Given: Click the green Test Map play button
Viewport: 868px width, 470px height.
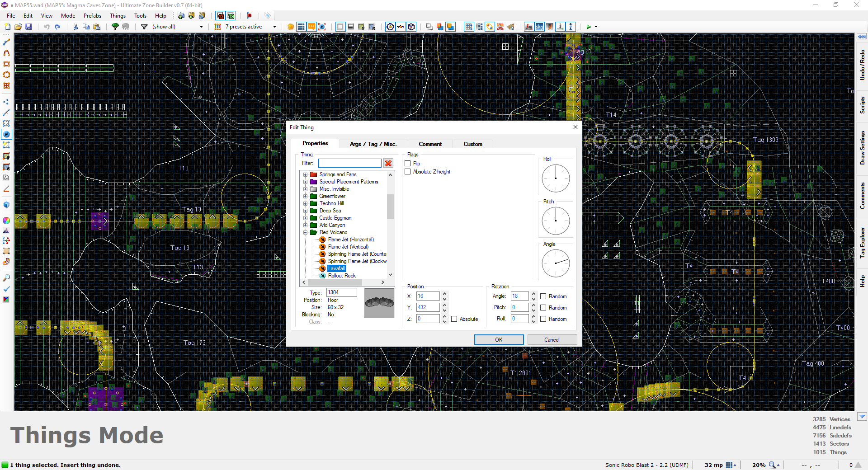Looking at the screenshot, I should 589,27.
